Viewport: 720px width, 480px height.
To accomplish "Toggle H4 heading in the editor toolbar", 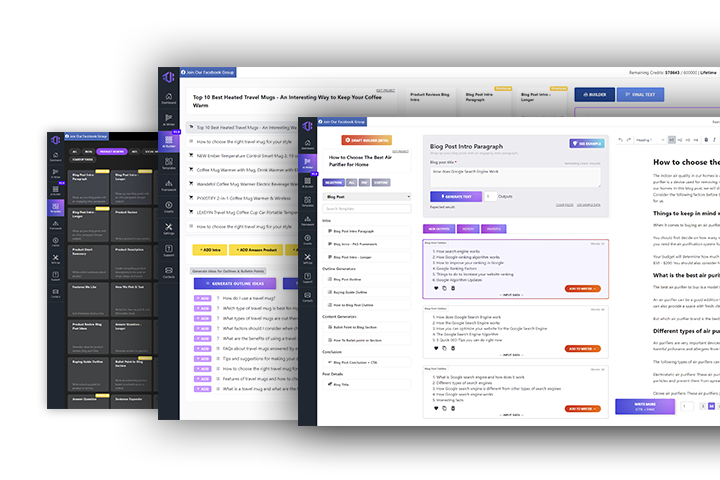I will 696,140.
